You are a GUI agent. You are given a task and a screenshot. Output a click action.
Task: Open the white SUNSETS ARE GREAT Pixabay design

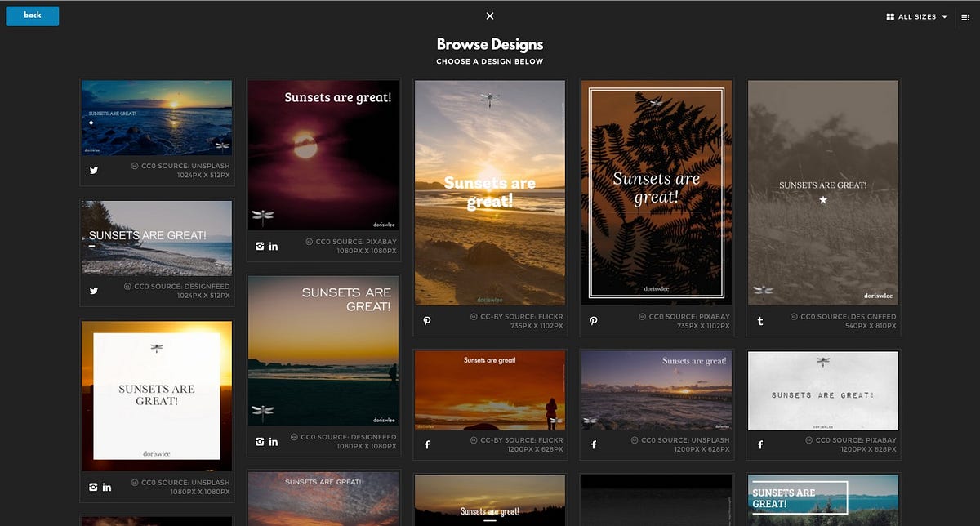pos(822,390)
